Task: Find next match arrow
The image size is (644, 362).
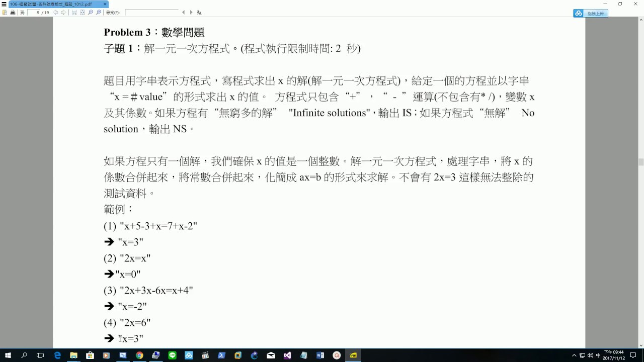Action: 191,13
